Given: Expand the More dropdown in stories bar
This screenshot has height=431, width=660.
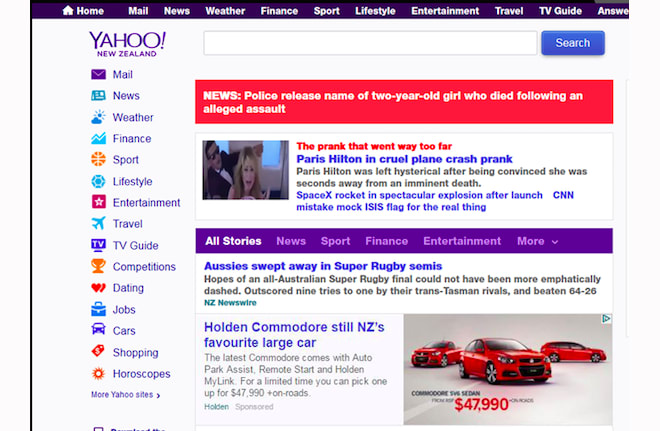Looking at the screenshot, I should point(538,241).
